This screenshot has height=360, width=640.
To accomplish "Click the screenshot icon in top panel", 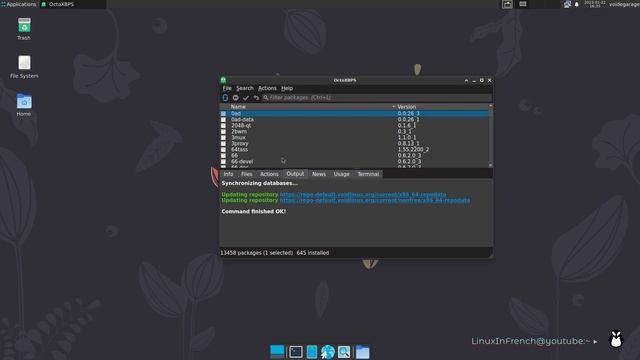I will click(x=507, y=4).
